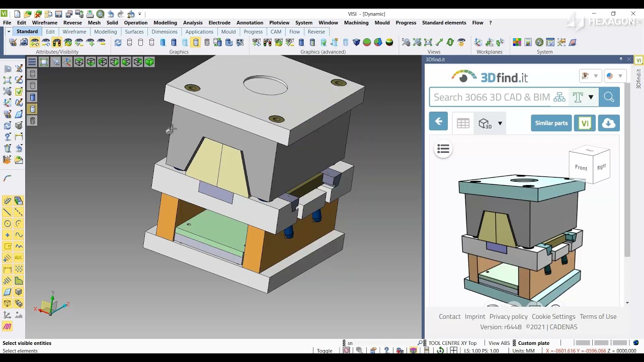This screenshot has width=644, height=362.
Task: Undo the last action
Action: coord(111,14)
